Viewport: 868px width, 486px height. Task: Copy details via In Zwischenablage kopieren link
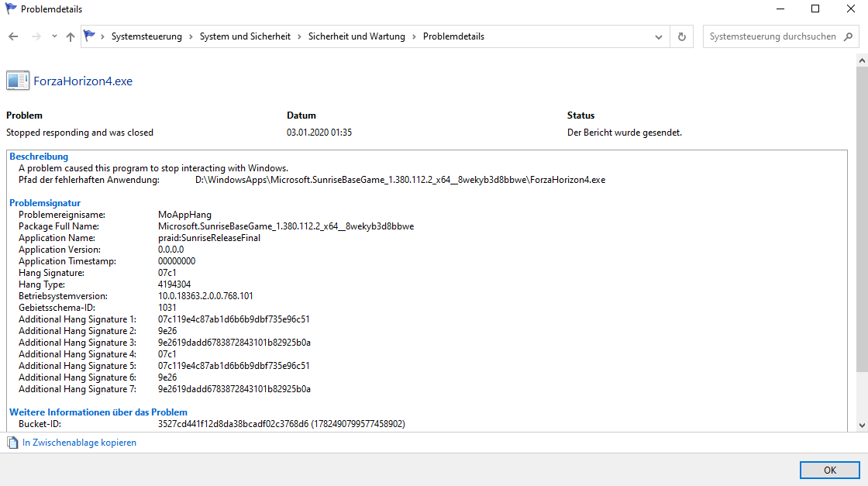(79, 443)
